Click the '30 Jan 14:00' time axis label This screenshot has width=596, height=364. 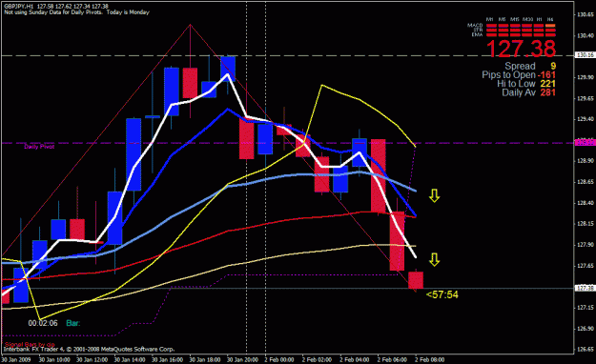coord(130,359)
